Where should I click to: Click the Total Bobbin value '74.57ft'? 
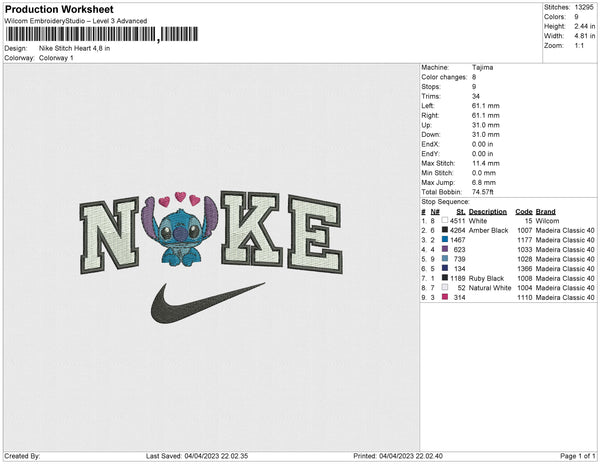pos(483,192)
